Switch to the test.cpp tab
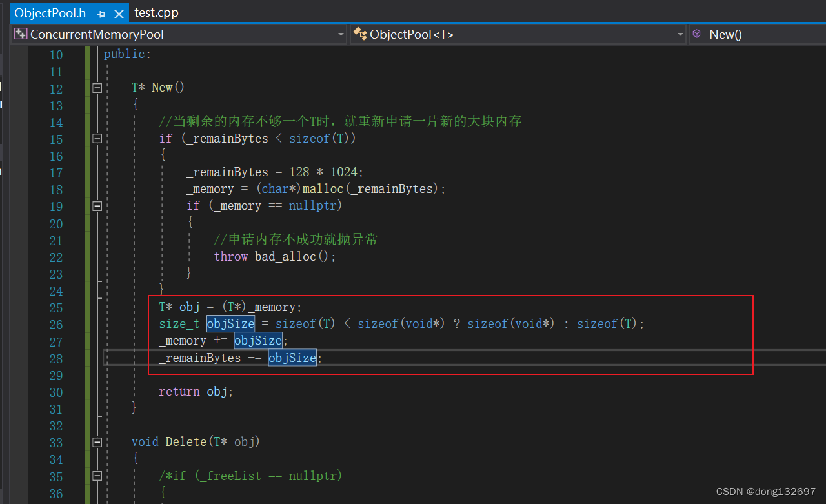This screenshot has height=504, width=826. [x=157, y=13]
